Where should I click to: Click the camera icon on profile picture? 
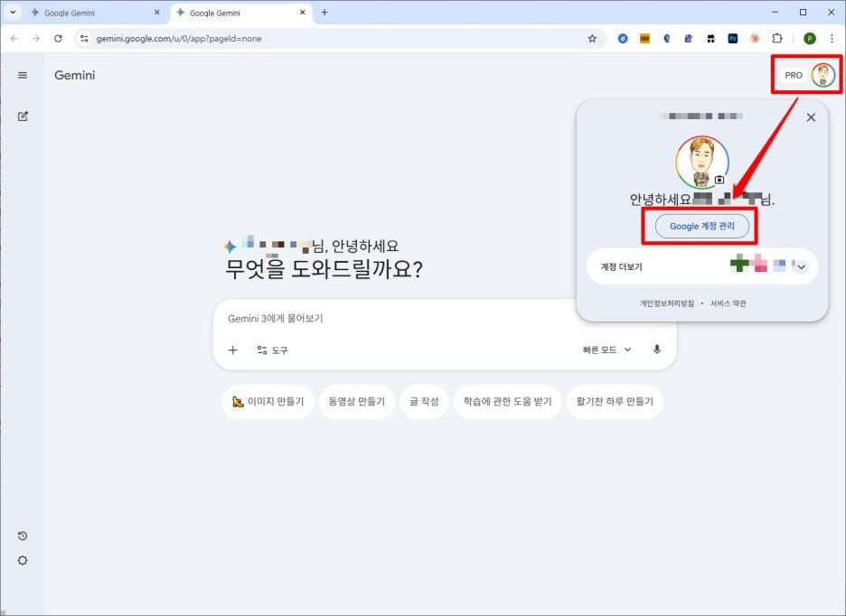coord(719,180)
